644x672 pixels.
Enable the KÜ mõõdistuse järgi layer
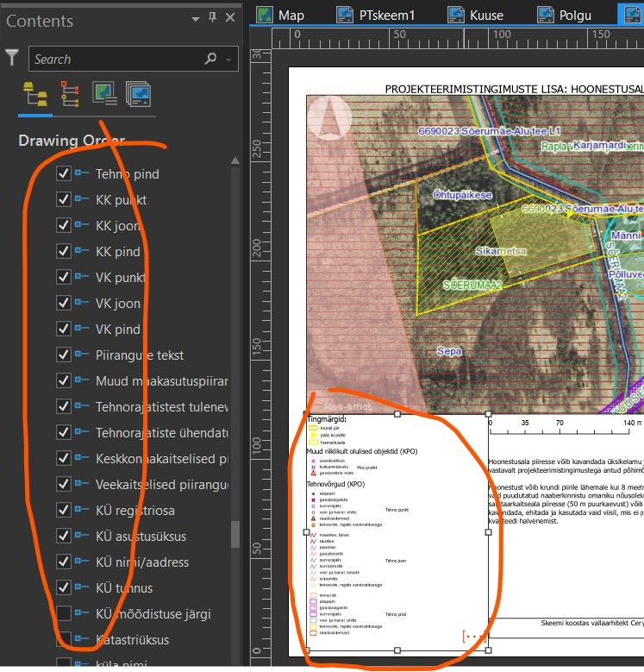point(64,613)
